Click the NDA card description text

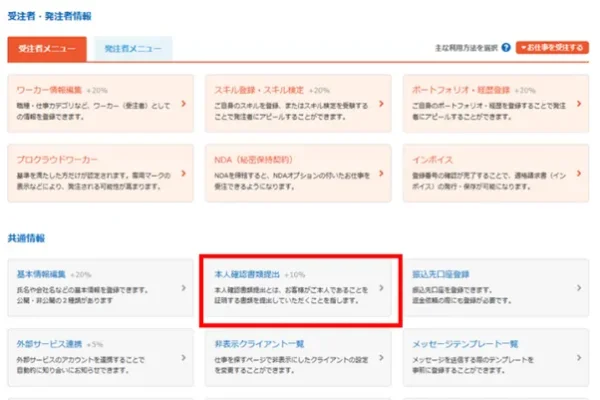pyautogui.click(x=292, y=181)
